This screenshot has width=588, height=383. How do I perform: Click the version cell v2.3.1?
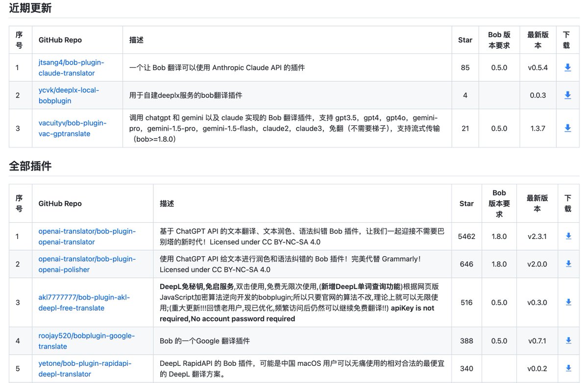[537, 236]
